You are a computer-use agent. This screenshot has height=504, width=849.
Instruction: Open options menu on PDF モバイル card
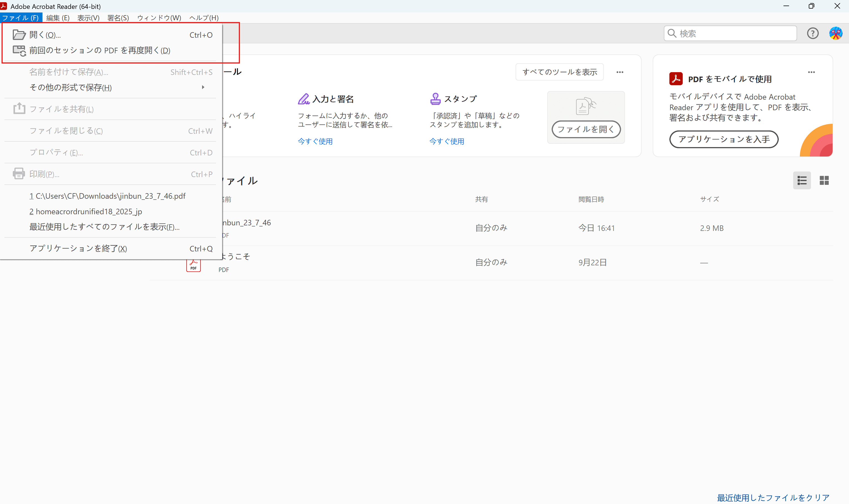click(811, 72)
